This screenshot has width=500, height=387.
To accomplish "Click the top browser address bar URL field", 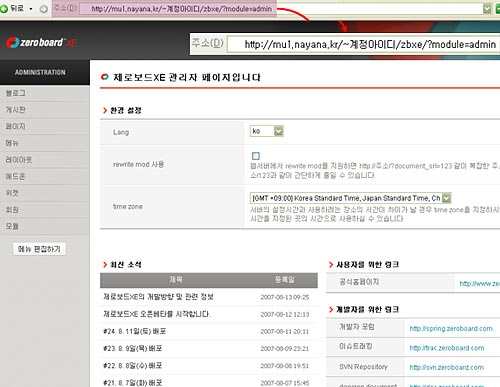I will point(280,9).
